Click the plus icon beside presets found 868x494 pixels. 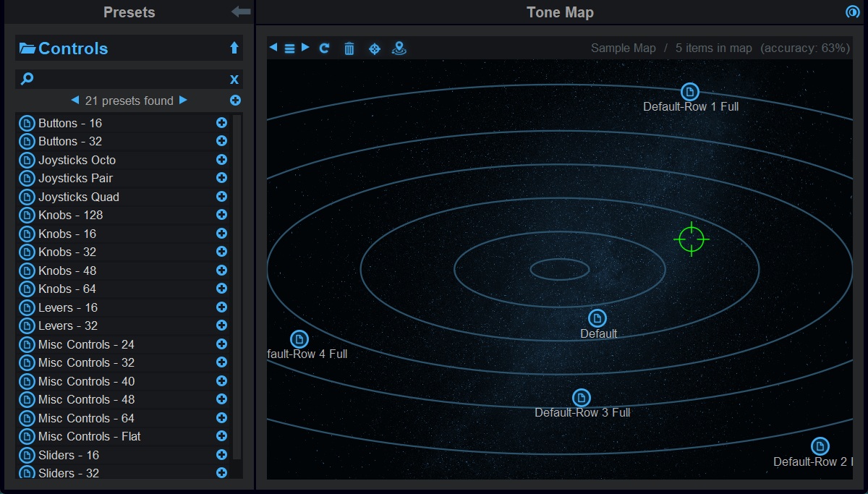(x=235, y=101)
